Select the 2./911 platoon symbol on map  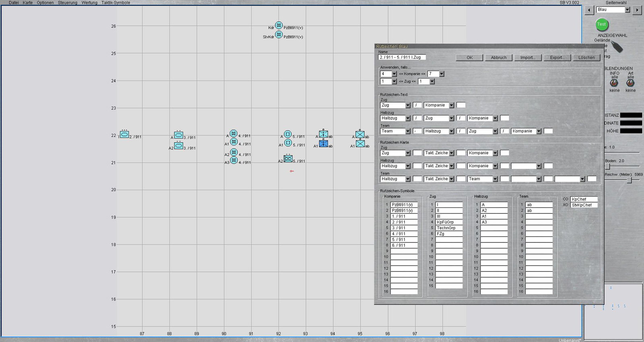(x=124, y=135)
